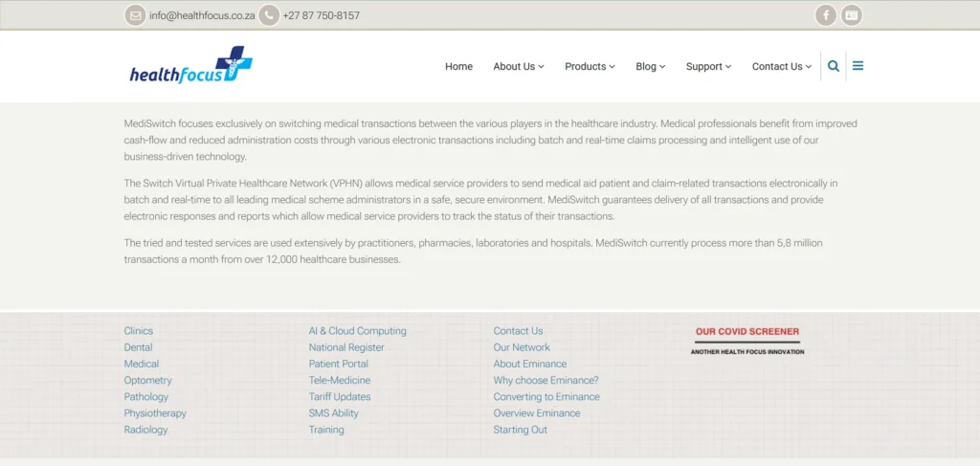Expand the Products dropdown menu

pyautogui.click(x=590, y=66)
